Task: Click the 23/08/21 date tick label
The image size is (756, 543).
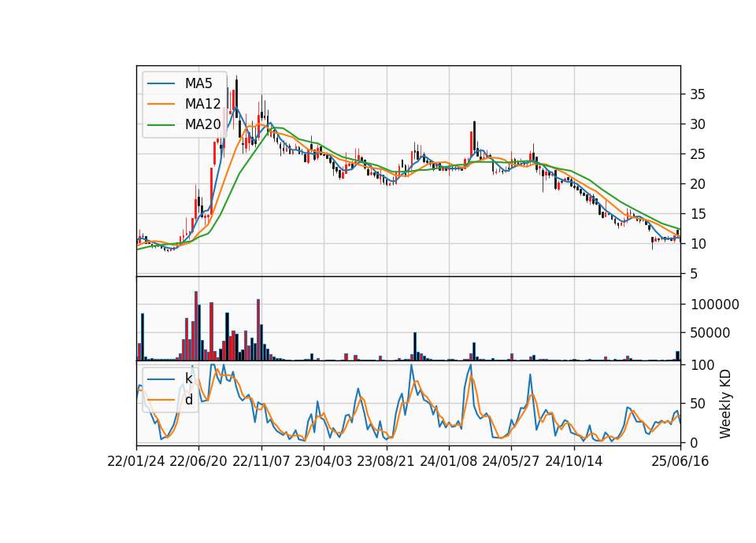Action: (x=386, y=461)
